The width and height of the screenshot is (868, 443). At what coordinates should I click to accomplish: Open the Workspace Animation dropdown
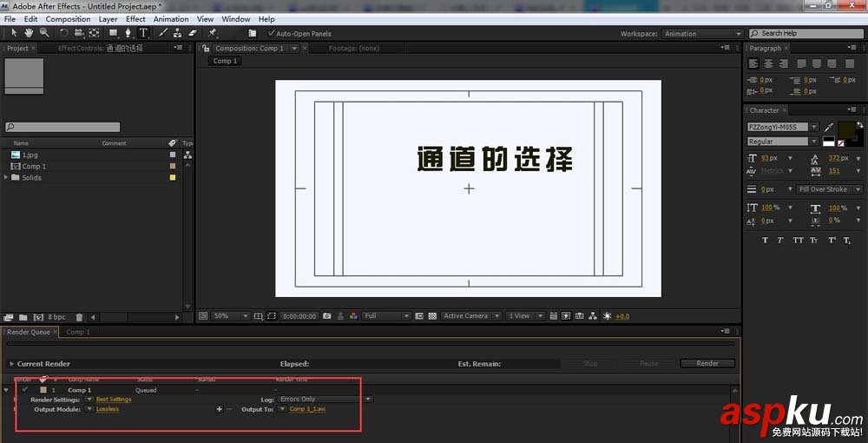702,34
